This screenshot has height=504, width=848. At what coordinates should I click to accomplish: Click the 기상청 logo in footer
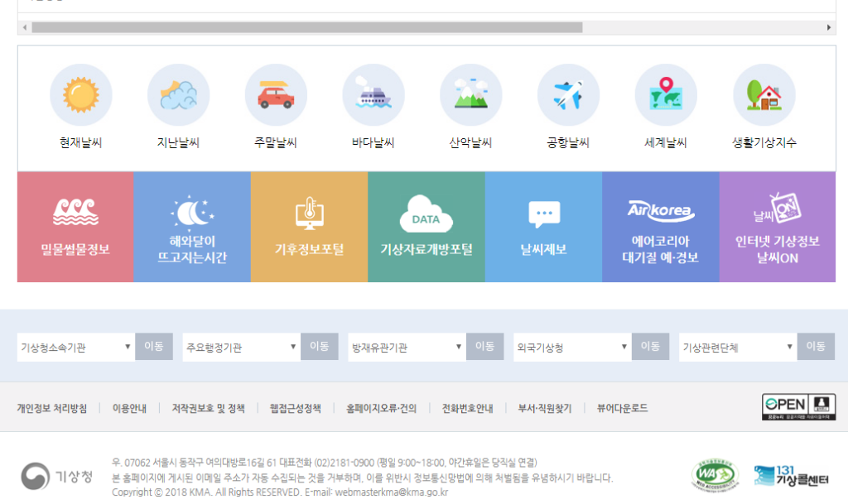point(57,476)
